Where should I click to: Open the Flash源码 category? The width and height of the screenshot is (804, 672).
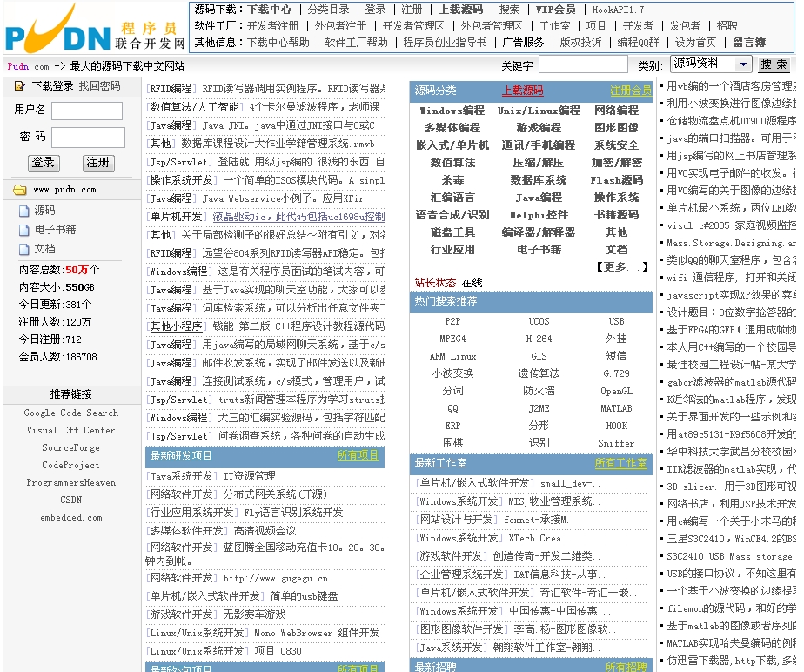pos(616,180)
